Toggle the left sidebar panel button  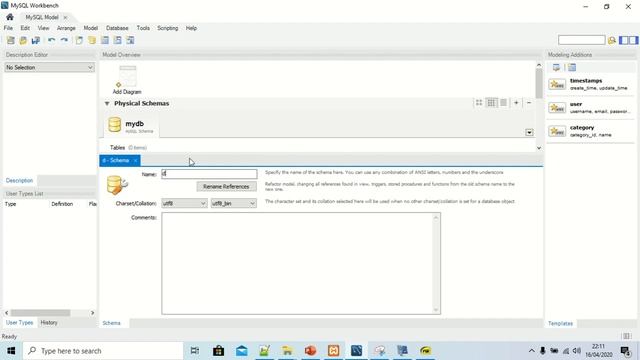624,40
